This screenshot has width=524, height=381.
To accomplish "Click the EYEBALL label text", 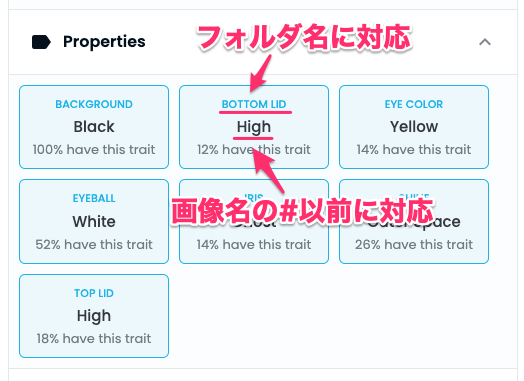I will tap(94, 198).
